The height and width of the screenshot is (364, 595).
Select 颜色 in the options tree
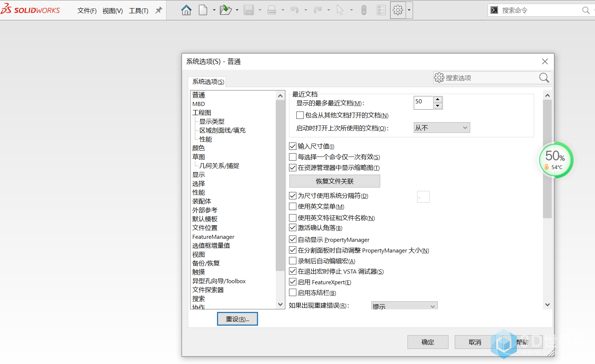pos(198,148)
